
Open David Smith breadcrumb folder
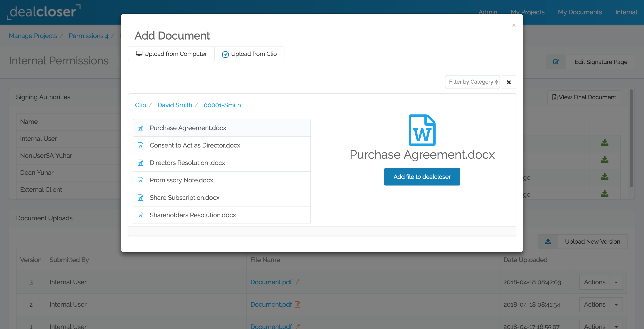click(x=175, y=105)
